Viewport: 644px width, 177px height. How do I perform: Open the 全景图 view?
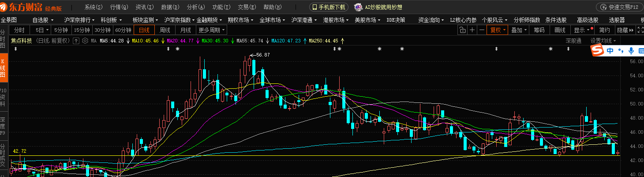[x=8, y=20]
